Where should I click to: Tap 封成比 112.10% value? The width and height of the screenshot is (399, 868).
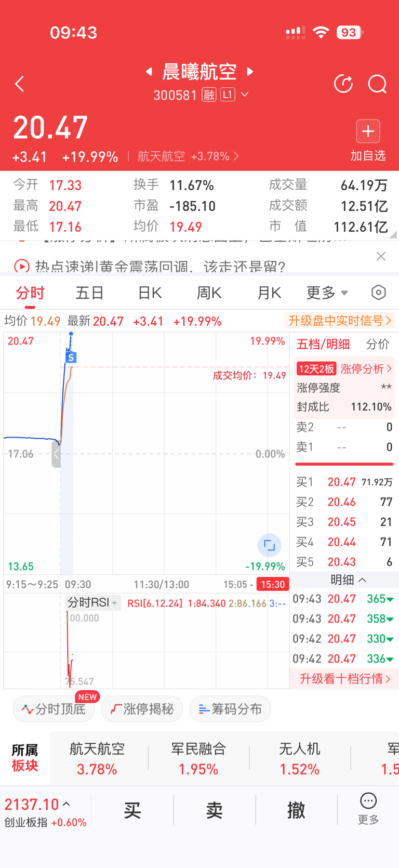[x=371, y=407]
